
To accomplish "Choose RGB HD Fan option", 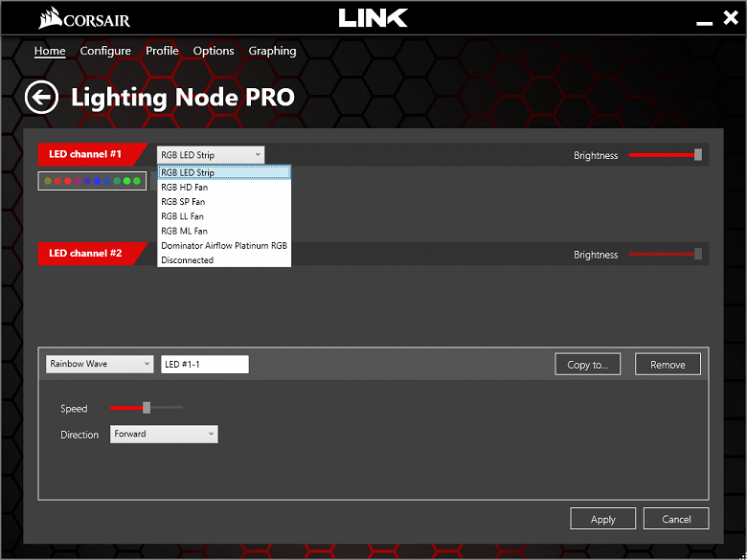I will point(224,187).
